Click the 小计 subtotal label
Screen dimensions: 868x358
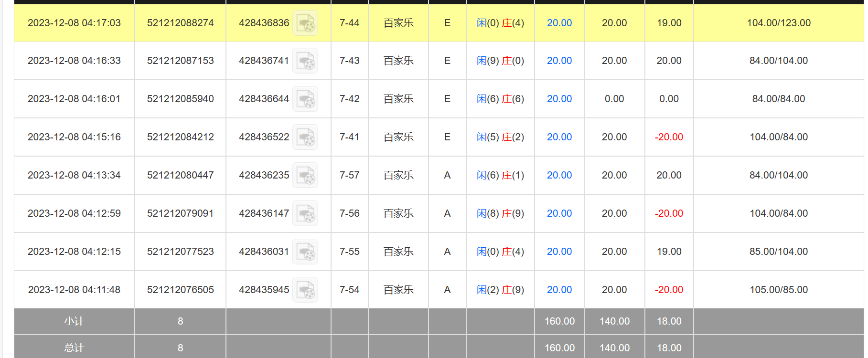point(74,321)
